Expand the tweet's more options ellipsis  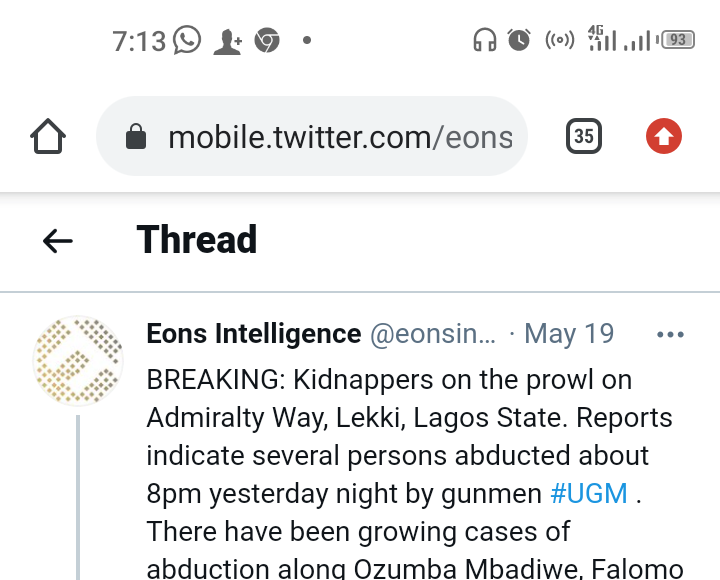click(x=669, y=335)
